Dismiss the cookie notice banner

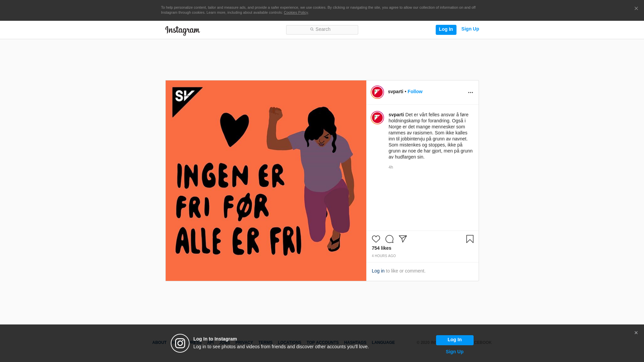coord(636,9)
